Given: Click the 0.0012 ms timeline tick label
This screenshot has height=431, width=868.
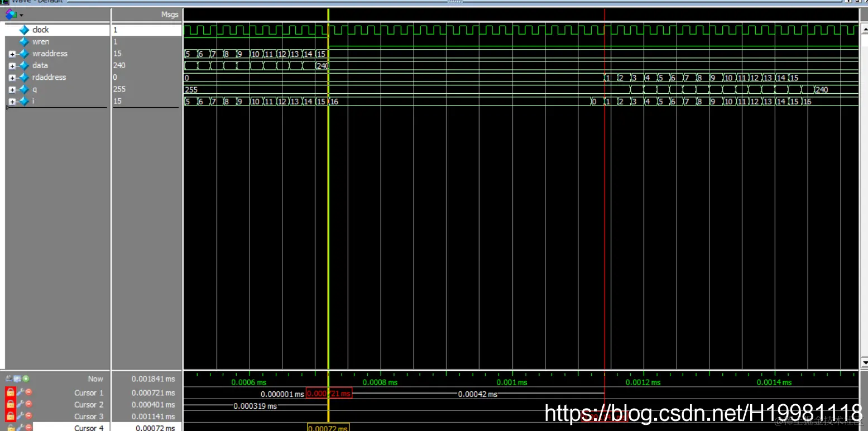Looking at the screenshot, I should [642, 382].
